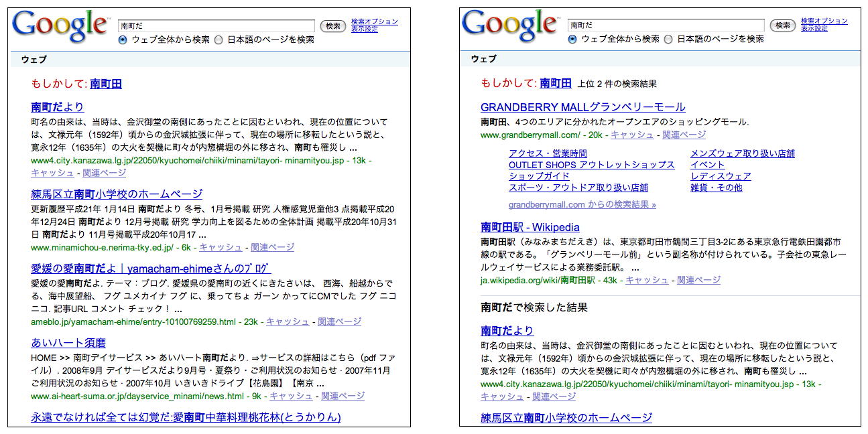Open 表示設定 on the left page

coord(365,29)
